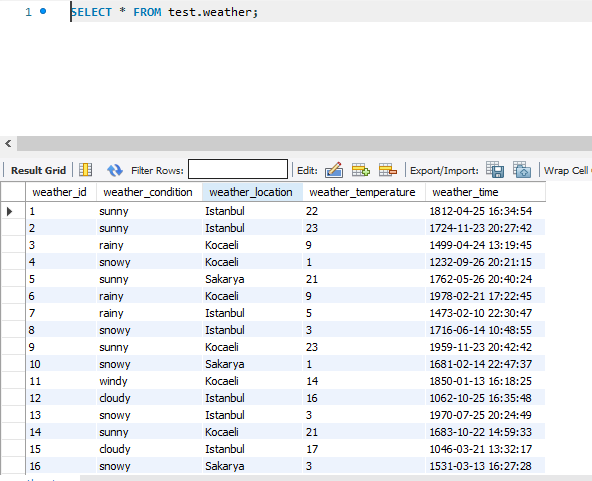Select cell '1959-11-23 20:42:42'

[486, 347]
